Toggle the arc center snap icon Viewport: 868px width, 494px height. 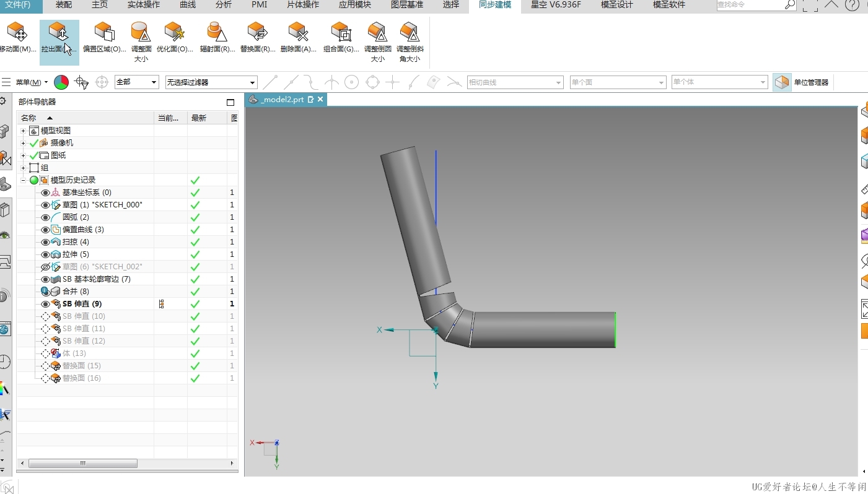(352, 82)
